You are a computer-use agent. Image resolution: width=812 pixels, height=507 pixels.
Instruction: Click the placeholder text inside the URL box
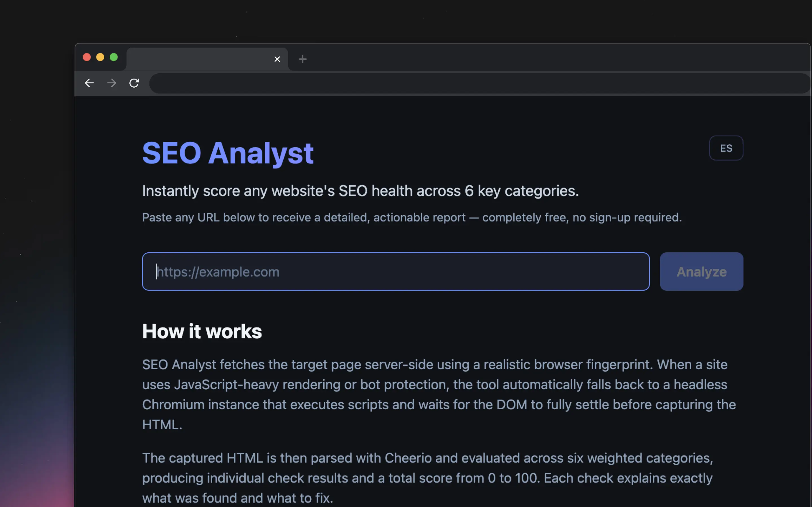(218, 272)
